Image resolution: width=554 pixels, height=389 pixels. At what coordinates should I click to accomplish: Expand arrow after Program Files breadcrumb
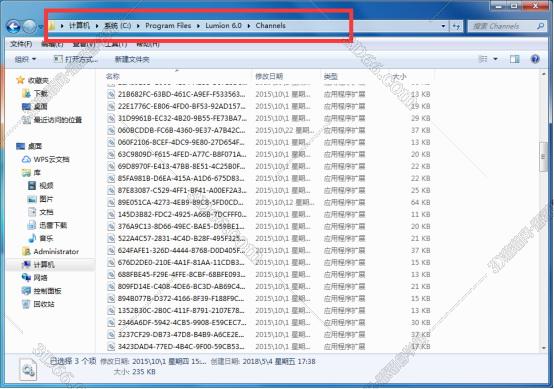198,26
